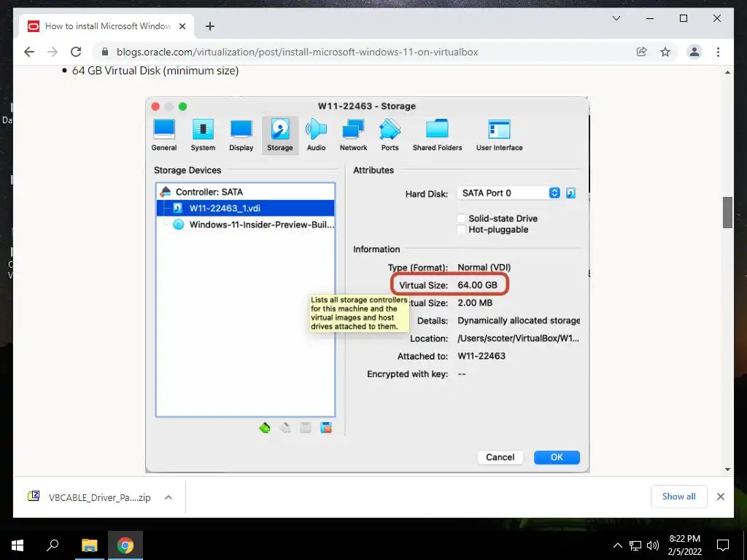Open the Chrome profile avatar menu

pyautogui.click(x=694, y=52)
